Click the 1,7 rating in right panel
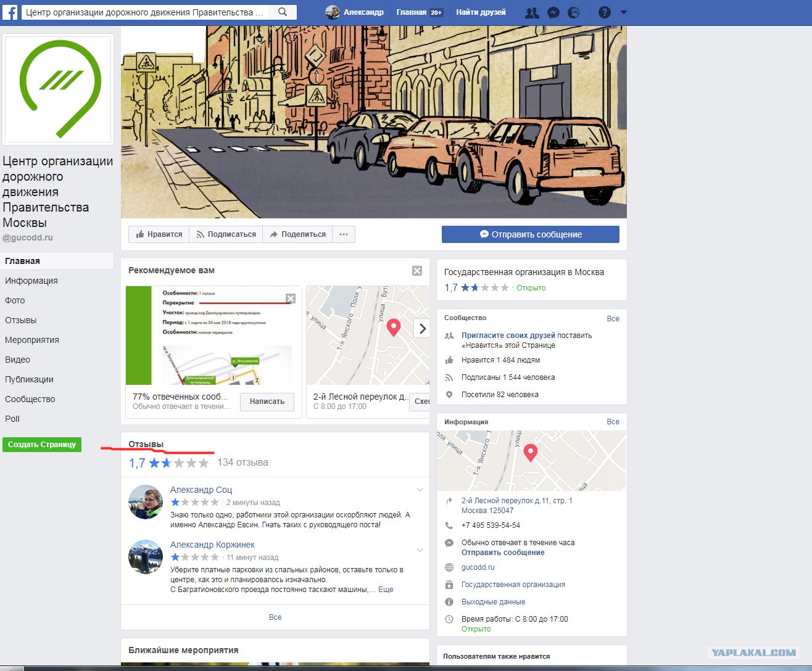Viewport: 812px width, 671px height. [451, 287]
